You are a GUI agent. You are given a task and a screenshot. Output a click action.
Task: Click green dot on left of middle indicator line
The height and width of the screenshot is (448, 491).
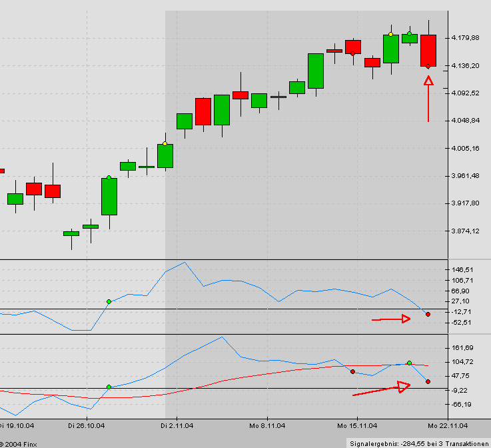(x=109, y=302)
